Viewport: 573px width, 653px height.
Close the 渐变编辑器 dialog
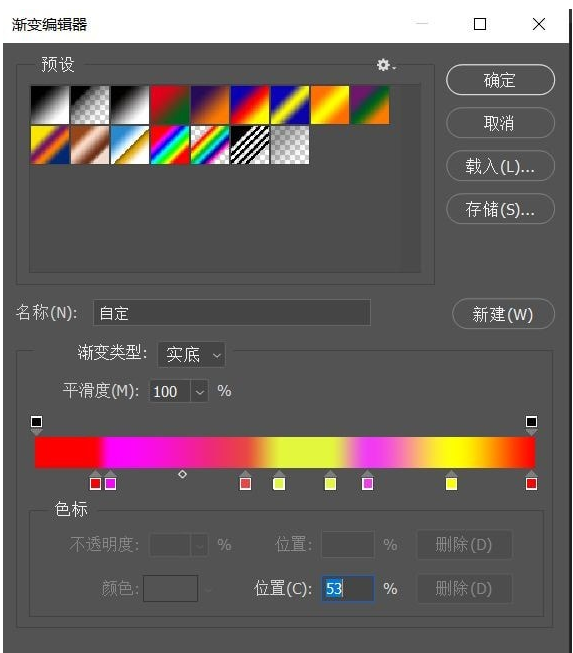point(539,24)
